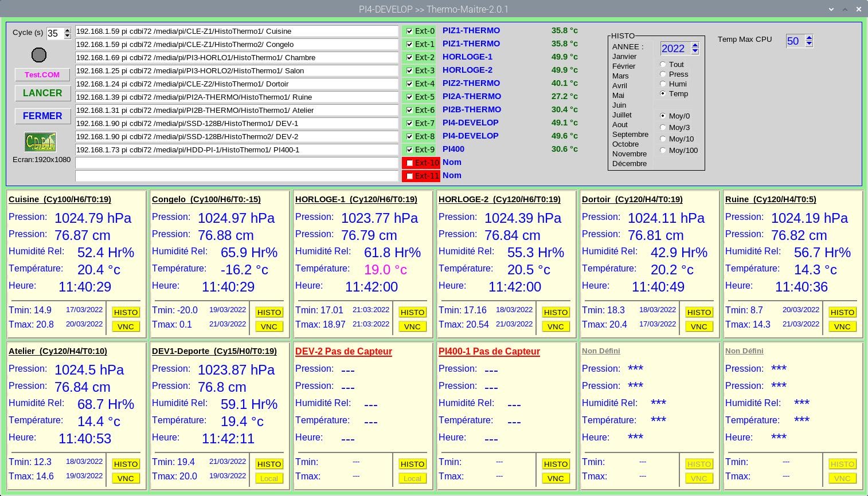The image size is (868, 496).
Task: Select Janvier in the HISTO month list
Action: click(624, 56)
